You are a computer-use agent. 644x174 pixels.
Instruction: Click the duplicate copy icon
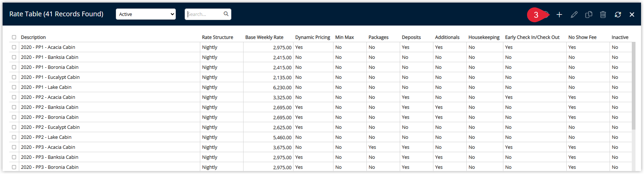588,14
